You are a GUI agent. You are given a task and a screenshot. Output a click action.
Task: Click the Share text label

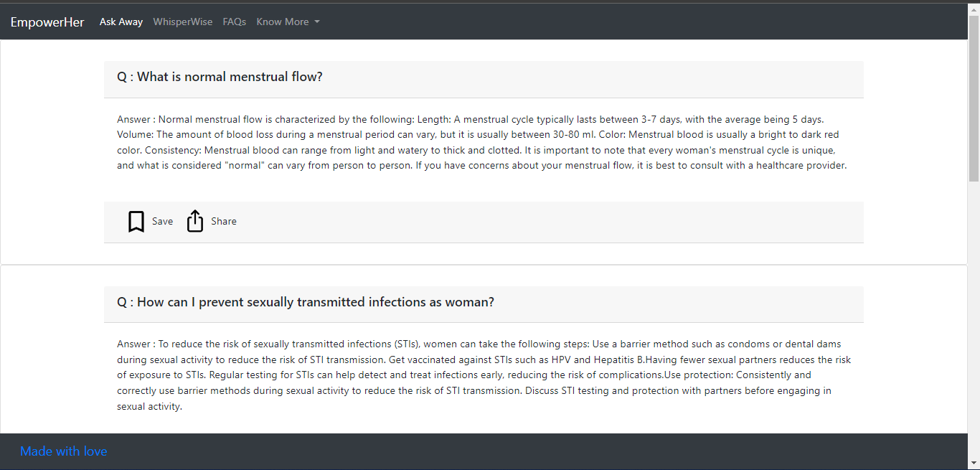pyautogui.click(x=224, y=222)
